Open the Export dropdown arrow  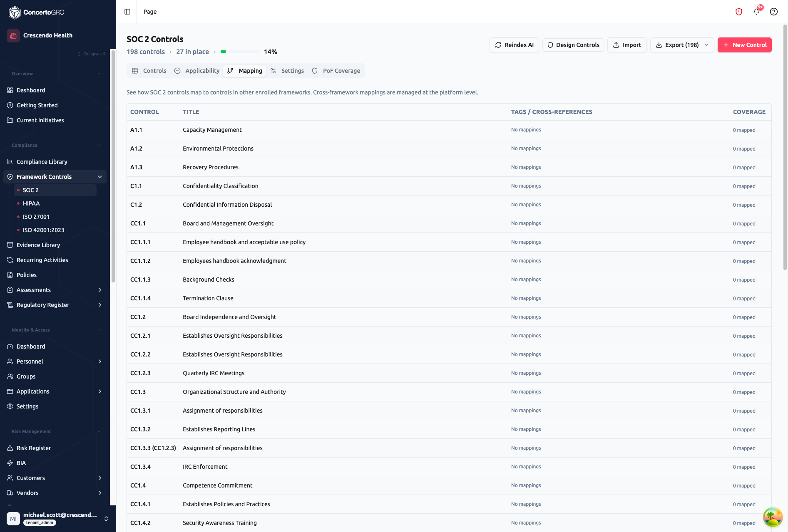click(706, 45)
